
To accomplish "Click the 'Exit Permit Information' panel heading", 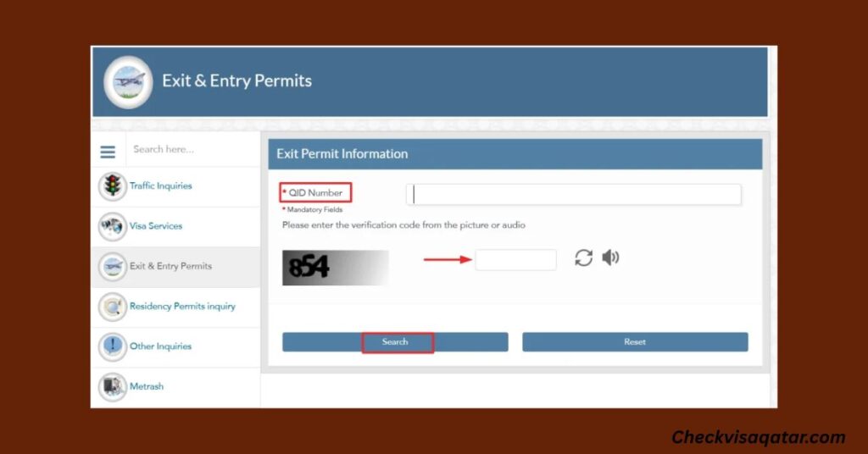I will [x=342, y=153].
